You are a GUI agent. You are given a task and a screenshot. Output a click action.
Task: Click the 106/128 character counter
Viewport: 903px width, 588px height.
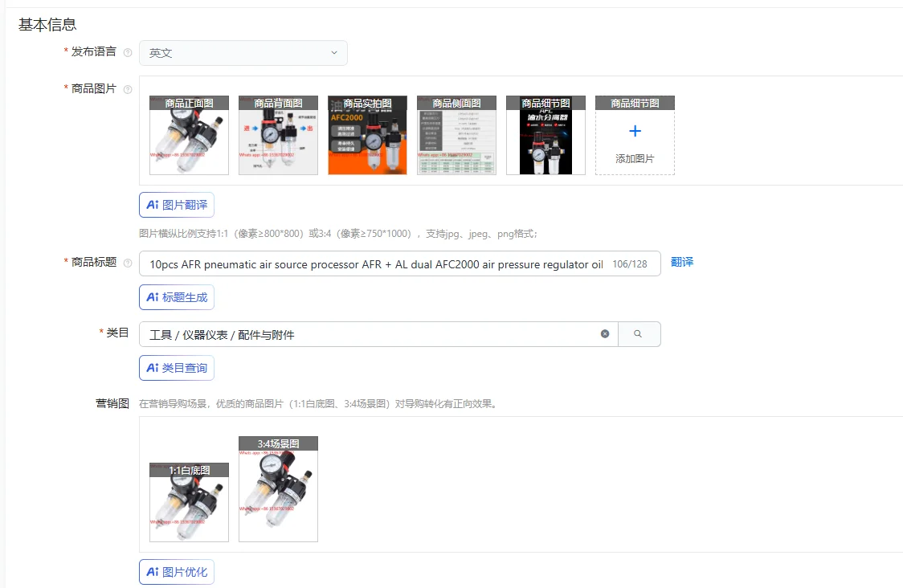(x=630, y=264)
